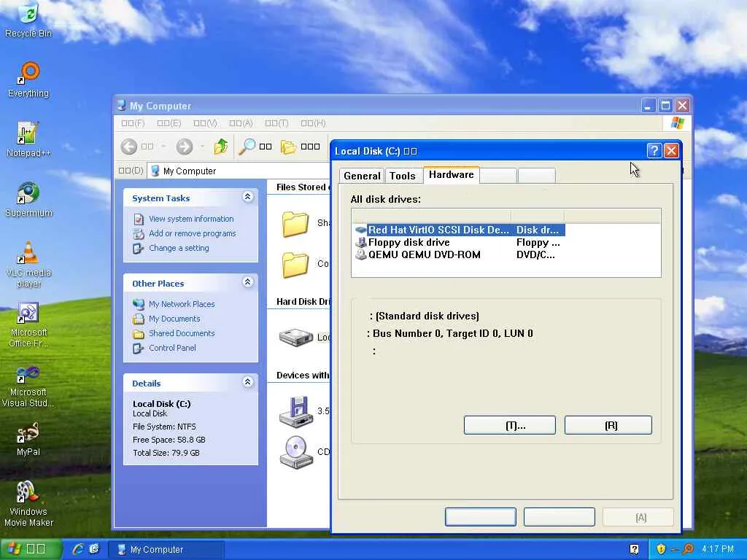The image size is (747, 560).
Task: Open the Start button
Action: (x=31, y=549)
